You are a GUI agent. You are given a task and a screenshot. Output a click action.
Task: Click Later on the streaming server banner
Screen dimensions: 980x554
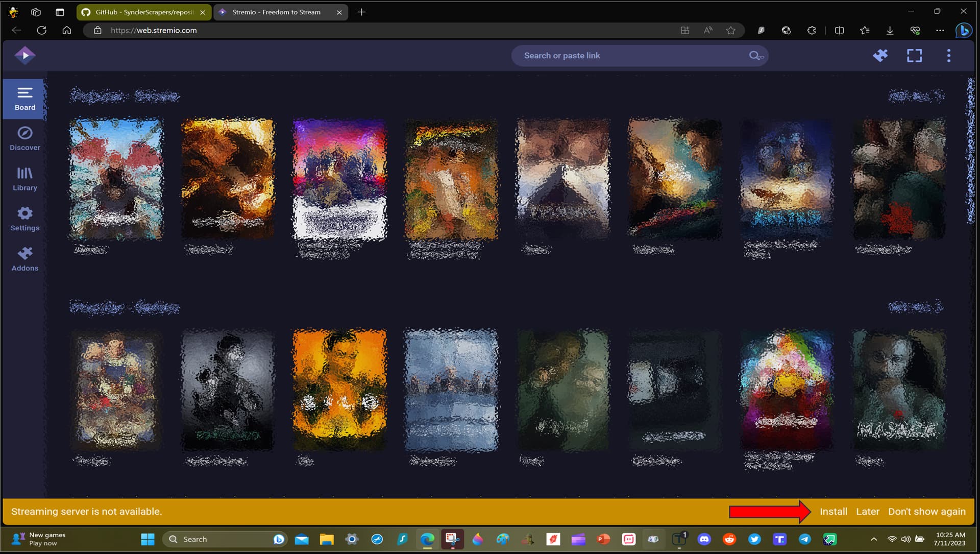coord(867,512)
